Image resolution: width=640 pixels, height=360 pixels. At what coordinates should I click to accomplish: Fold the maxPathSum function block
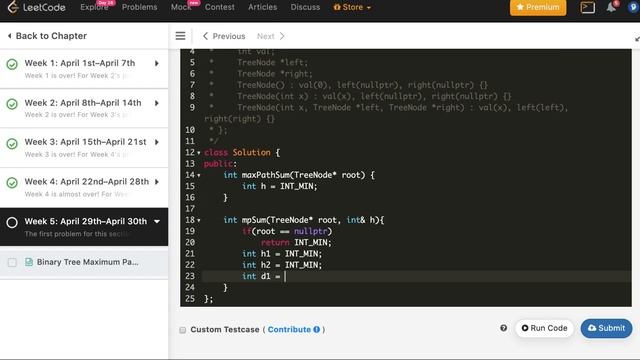pyautogui.click(x=199, y=176)
